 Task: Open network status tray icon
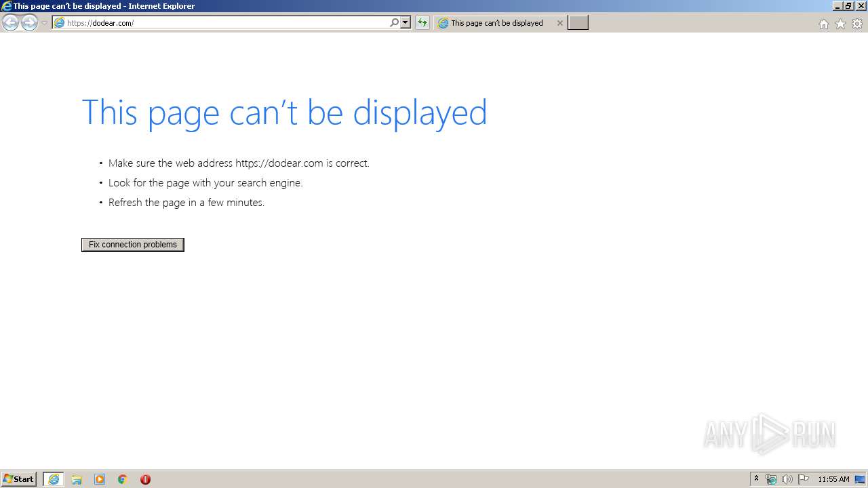pos(771,479)
